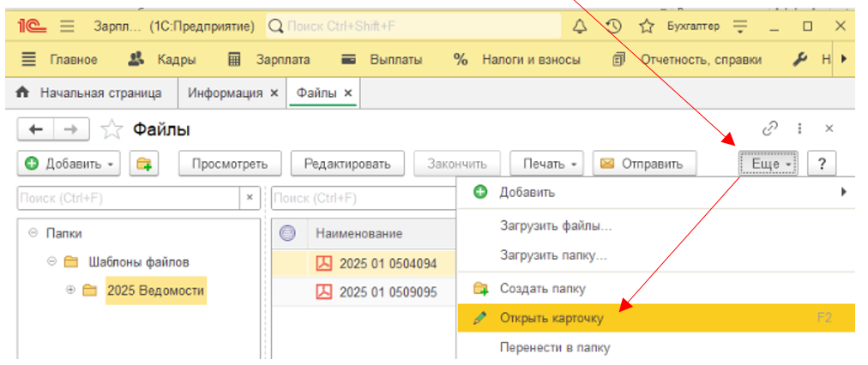Click the Бухгалтер user name
Viewport: 868px width, 365px height.
(694, 26)
